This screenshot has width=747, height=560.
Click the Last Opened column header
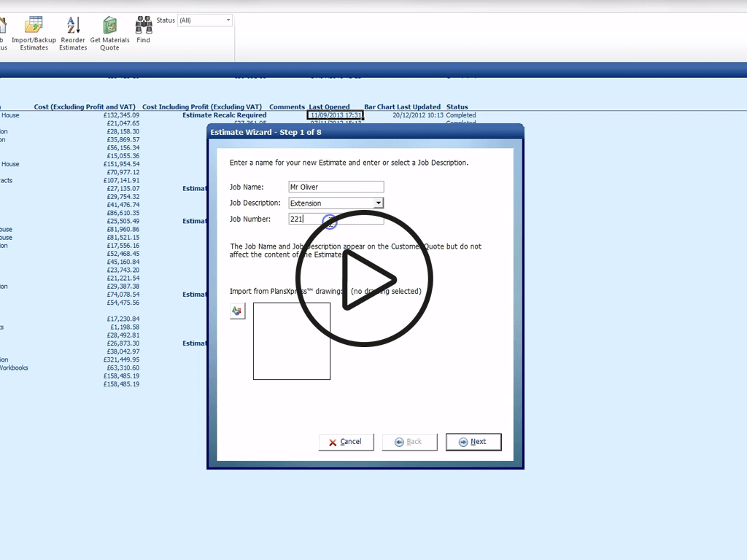[329, 106]
